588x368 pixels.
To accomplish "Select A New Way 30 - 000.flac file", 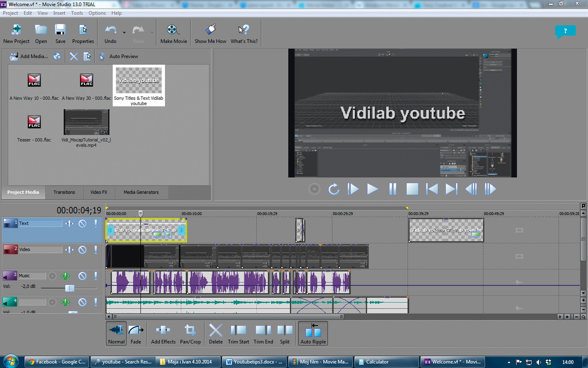I will tap(86, 86).
